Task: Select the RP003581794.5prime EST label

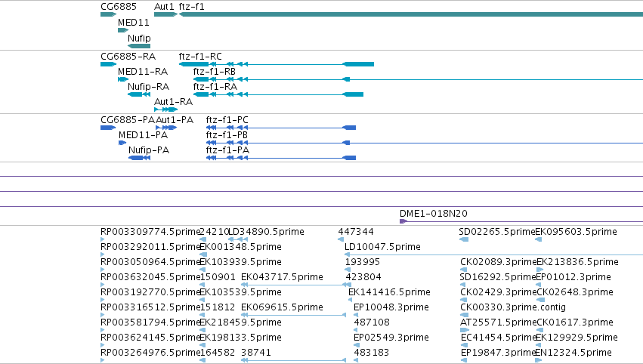Action: pyautogui.click(x=150, y=323)
